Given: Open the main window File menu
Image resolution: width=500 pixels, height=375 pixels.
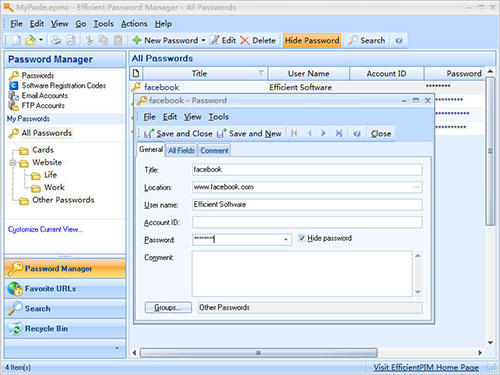Looking at the screenshot, I should point(16,24).
